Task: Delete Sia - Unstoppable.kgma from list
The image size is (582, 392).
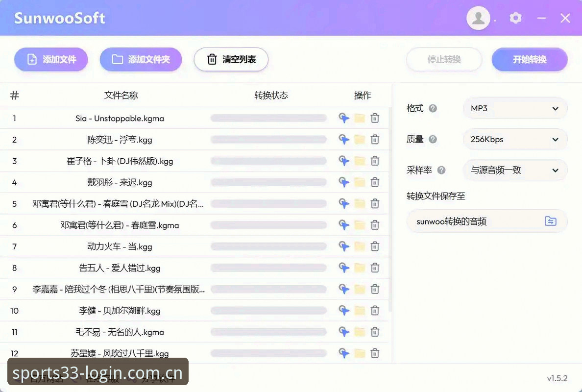Action: click(x=375, y=118)
